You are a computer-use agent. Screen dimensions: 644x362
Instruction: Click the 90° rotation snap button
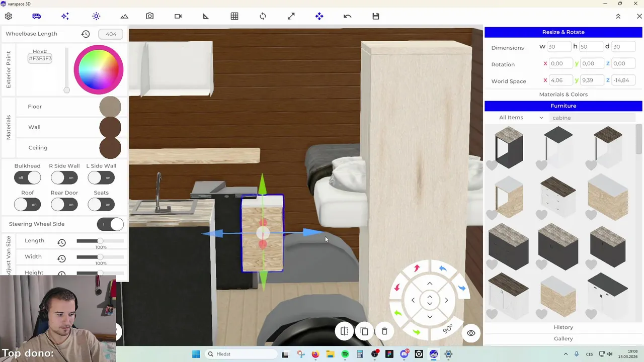[447, 329]
